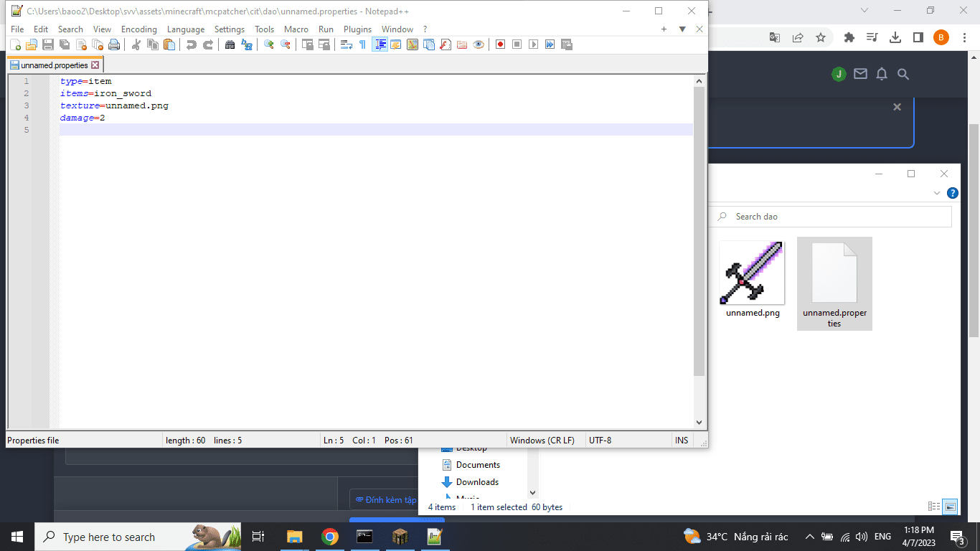This screenshot has width=980, height=551.
Task: Toggle Show All Characters pilcrow icon
Action: click(363, 44)
